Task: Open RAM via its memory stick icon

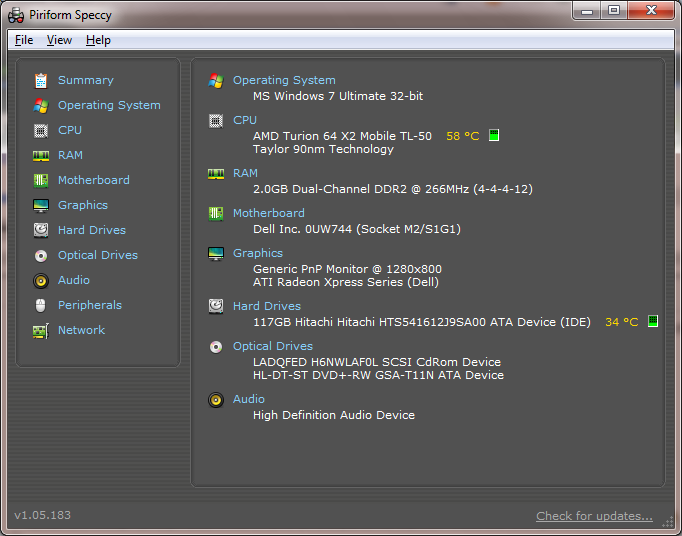Action: (41, 156)
